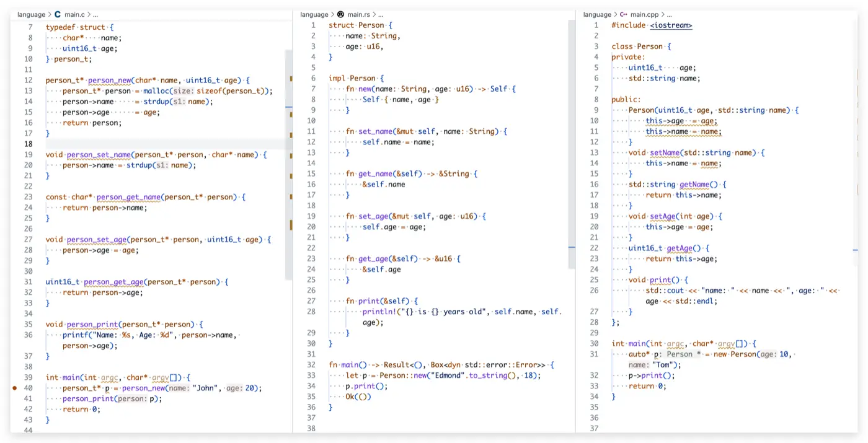Viewport: 868px width, 443px height.
Task: Expand the ellipsis breadcrumb after main.c
Action: coord(95,14)
